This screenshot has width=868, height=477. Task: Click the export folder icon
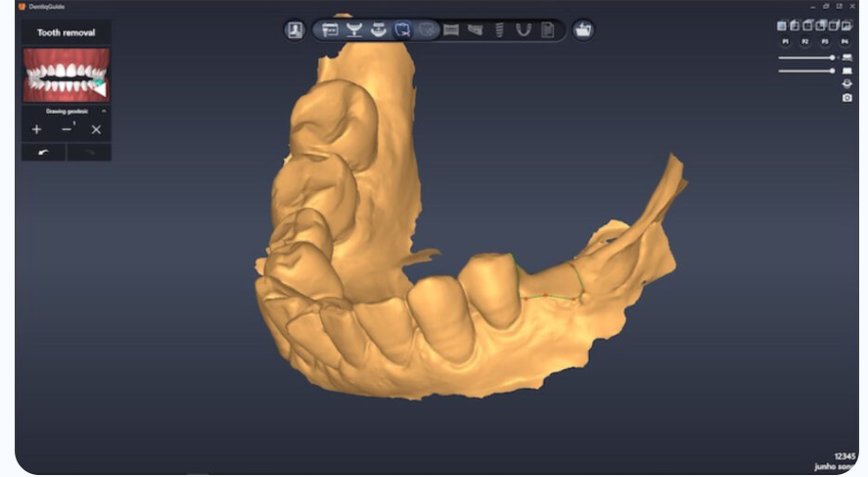(583, 30)
